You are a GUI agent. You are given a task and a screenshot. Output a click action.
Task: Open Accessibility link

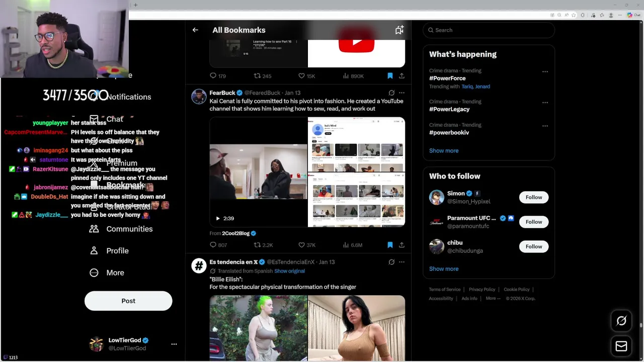pos(441,299)
